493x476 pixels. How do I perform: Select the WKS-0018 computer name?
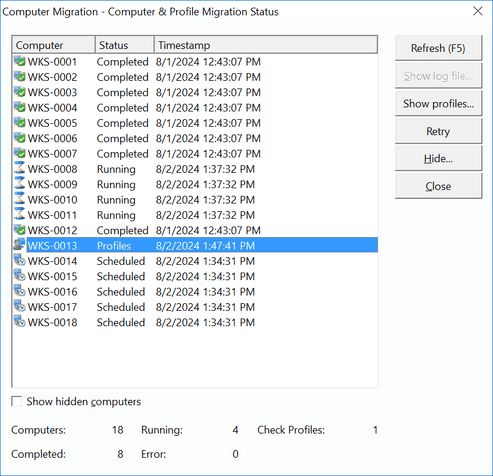[52, 322]
